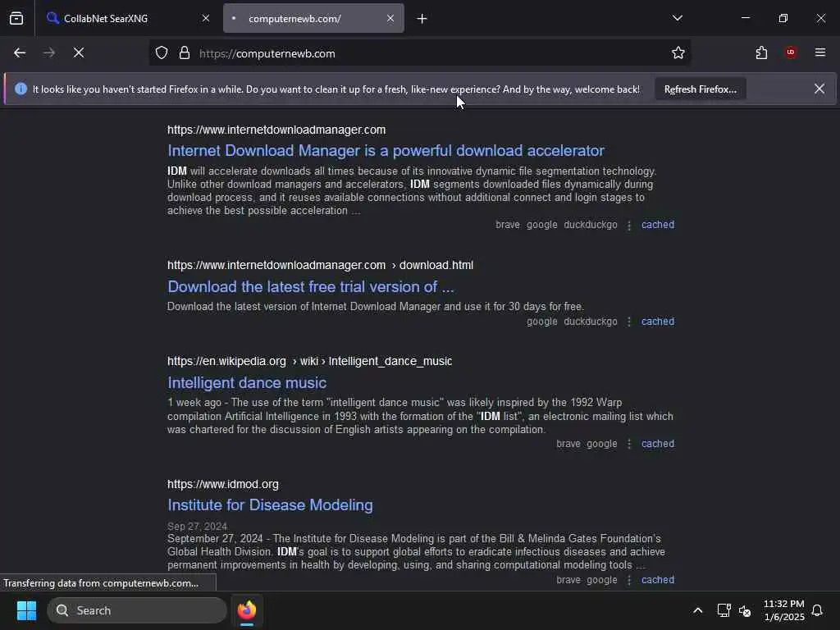Open more options for free trial result
Image resolution: width=840 pixels, height=630 pixels.
(x=629, y=322)
